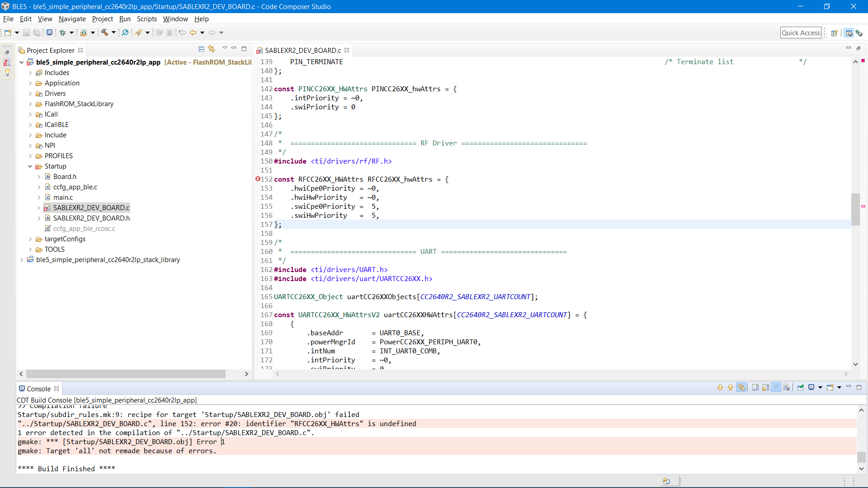Open the Build hammer dropdown arrow
868x488 pixels.
[x=113, y=33]
